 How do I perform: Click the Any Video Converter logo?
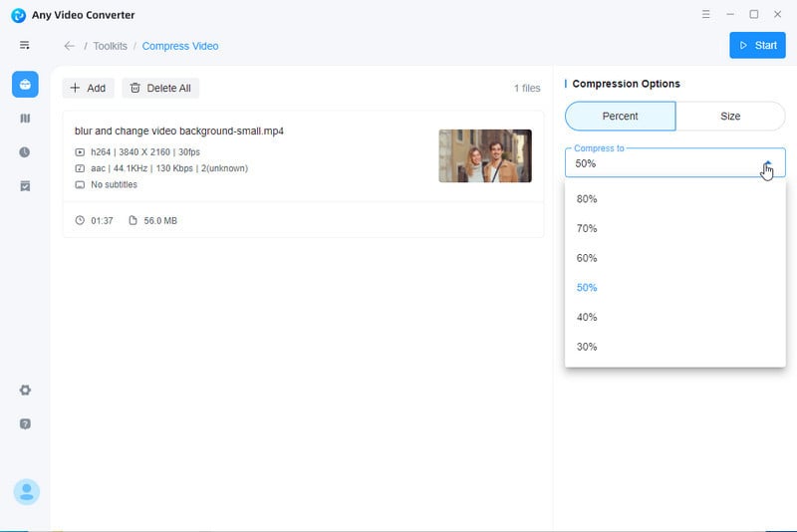coord(18,15)
